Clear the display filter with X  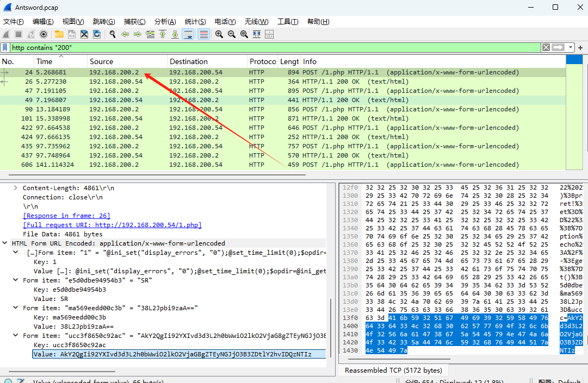546,48
